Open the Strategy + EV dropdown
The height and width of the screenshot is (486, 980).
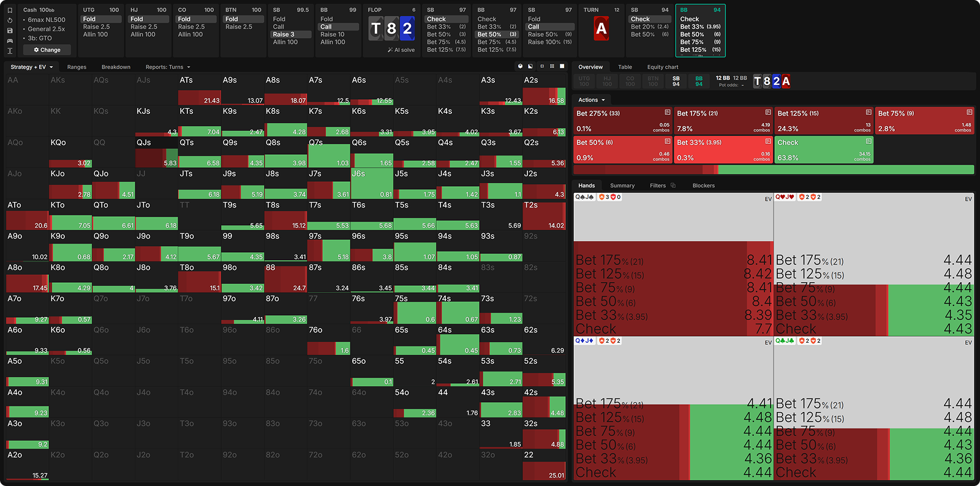pos(32,67)
